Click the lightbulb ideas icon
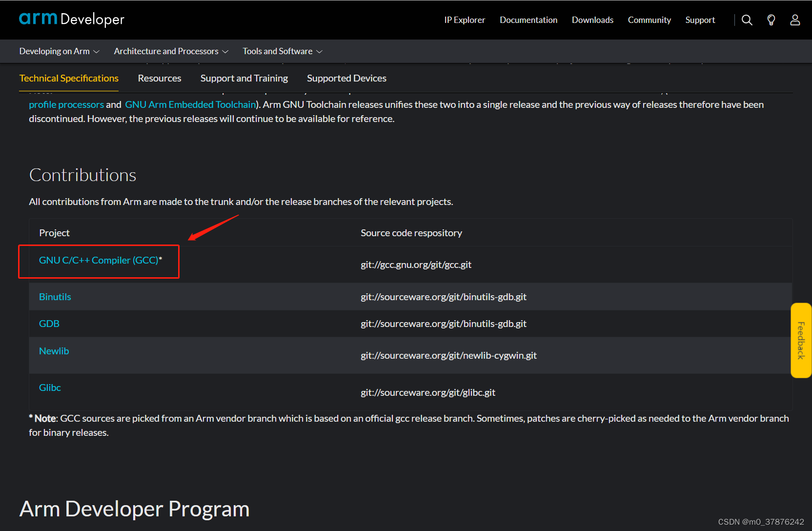Image resolution: width=812 pixels, height=531 pixels. click(x=771, y=20)
